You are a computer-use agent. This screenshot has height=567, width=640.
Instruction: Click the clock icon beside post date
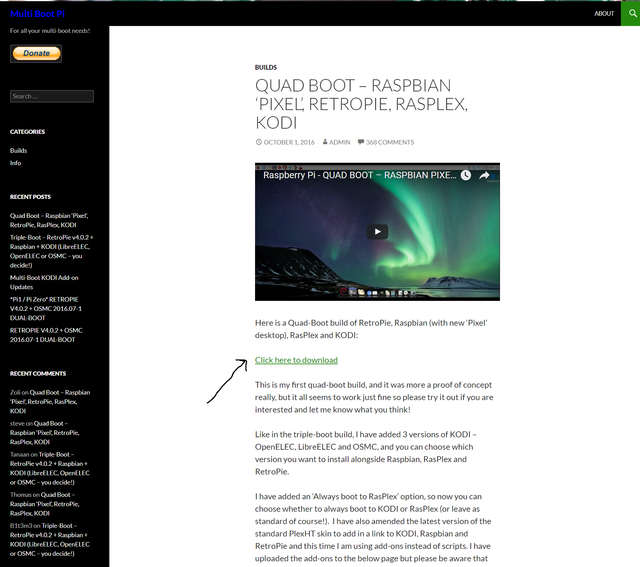[259, 142]
